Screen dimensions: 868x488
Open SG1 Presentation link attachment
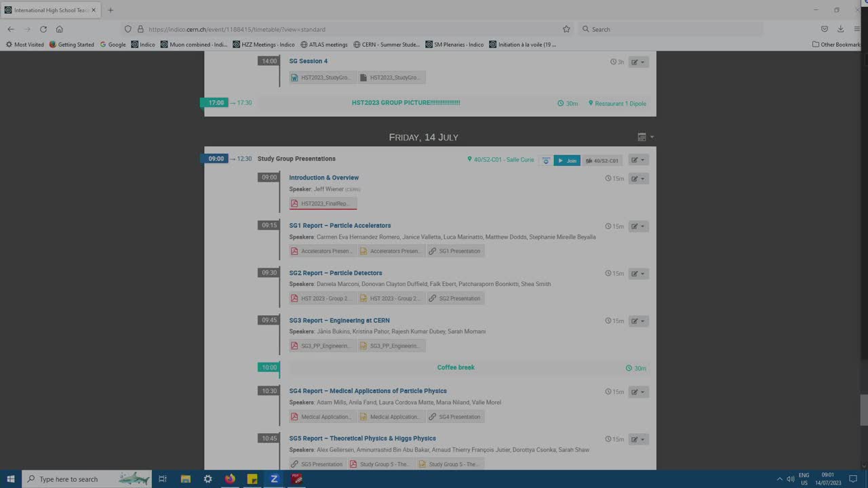pos(455,251)
